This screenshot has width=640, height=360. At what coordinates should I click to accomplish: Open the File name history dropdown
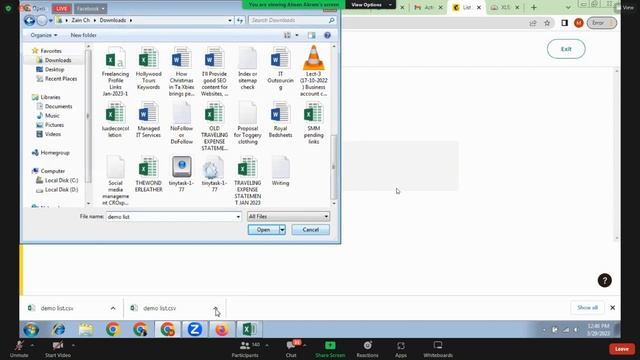click(x=238, y=217)
